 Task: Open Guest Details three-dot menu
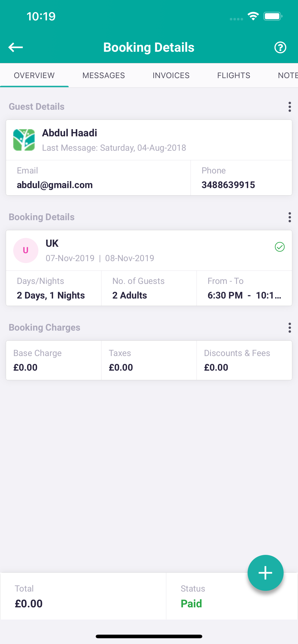pos(290,107)
